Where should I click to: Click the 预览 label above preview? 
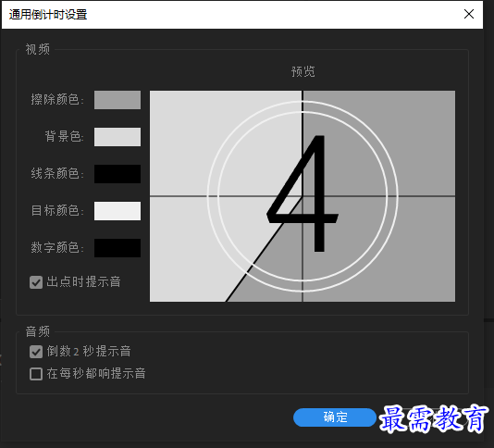point(303,71)
